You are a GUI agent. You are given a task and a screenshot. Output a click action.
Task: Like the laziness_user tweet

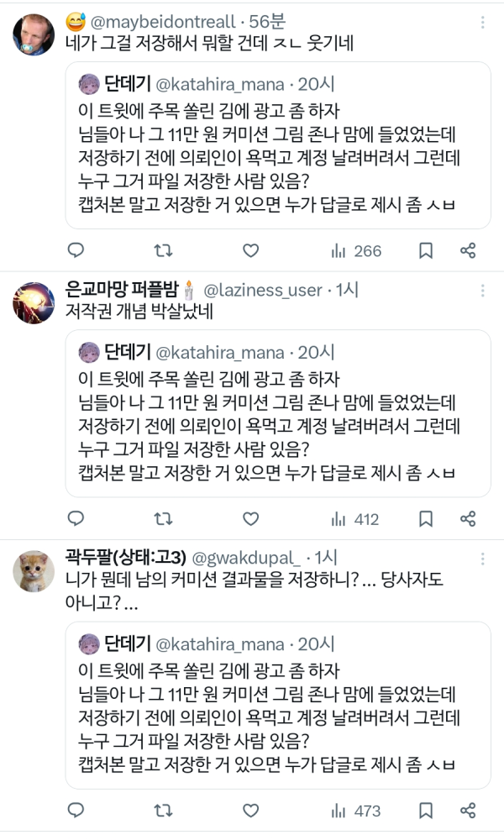pos(250,518)
